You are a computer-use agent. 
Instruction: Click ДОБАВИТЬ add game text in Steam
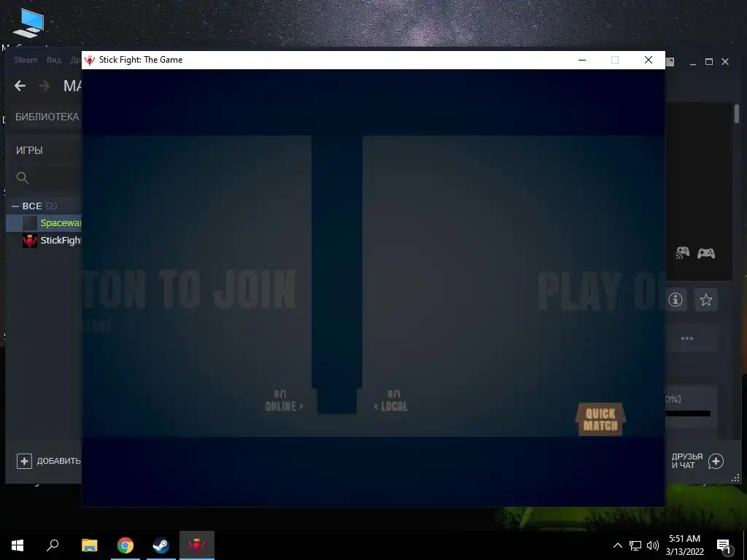point(59,461)
